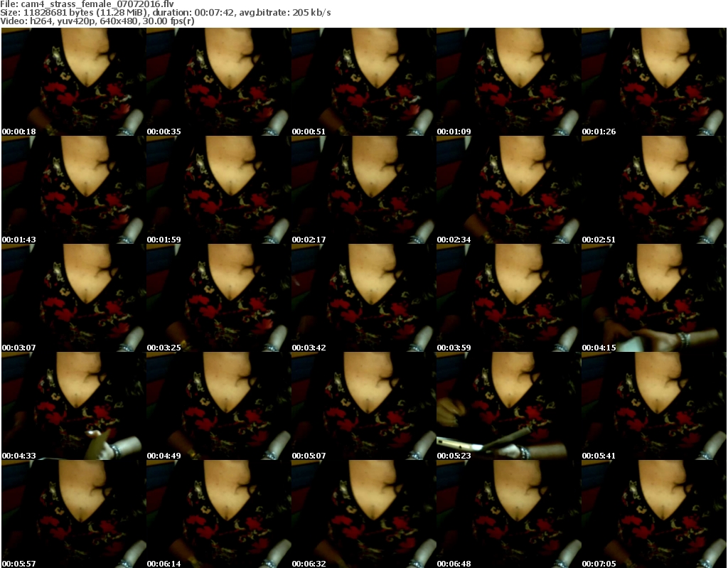Select the thumbnail frame at 00:00:18
The image size is (728, 568).
click(x=73, y=82)
